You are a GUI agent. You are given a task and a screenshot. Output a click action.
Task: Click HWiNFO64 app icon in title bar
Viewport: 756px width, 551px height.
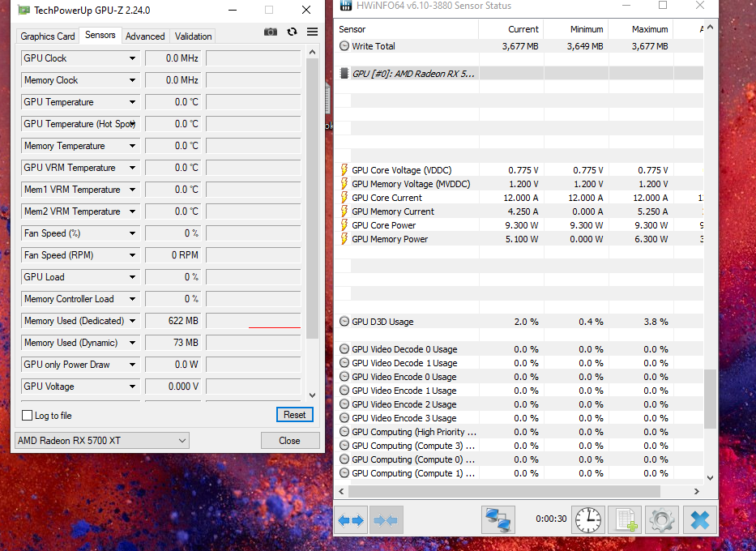pos(346,6)
